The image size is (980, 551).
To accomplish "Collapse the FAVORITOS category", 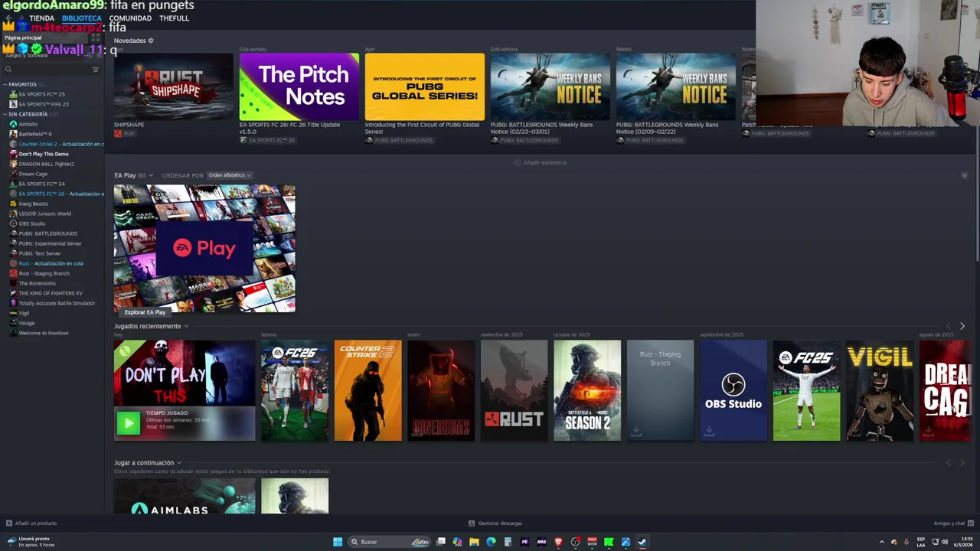I will click(5, 84).
